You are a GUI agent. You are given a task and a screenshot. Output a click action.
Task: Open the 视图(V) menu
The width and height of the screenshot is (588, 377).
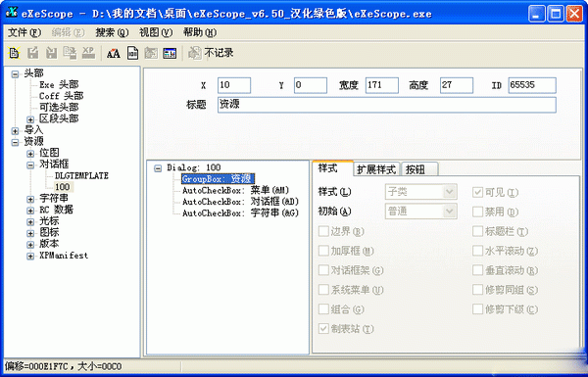click(x=156, y=32)
